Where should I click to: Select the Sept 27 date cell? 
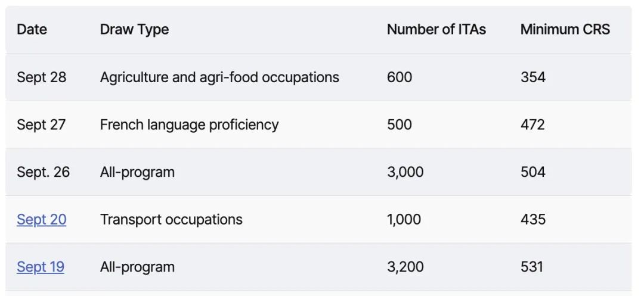(42, 124)
